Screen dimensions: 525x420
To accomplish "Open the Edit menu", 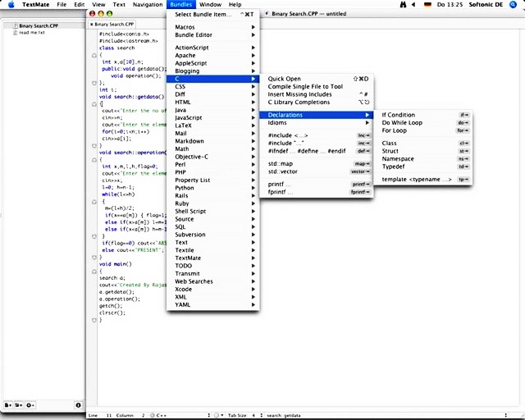I will 80,4.
